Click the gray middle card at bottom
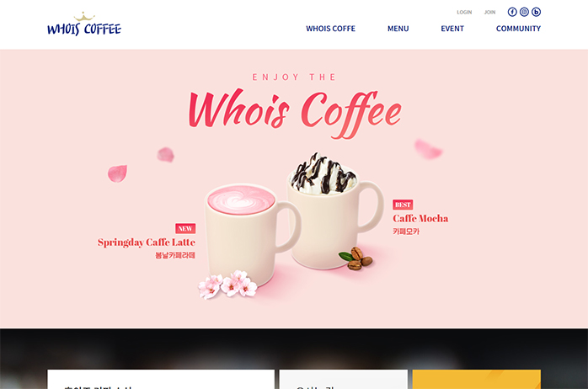This screenshot has width=588, height=389. pos(343,379)
